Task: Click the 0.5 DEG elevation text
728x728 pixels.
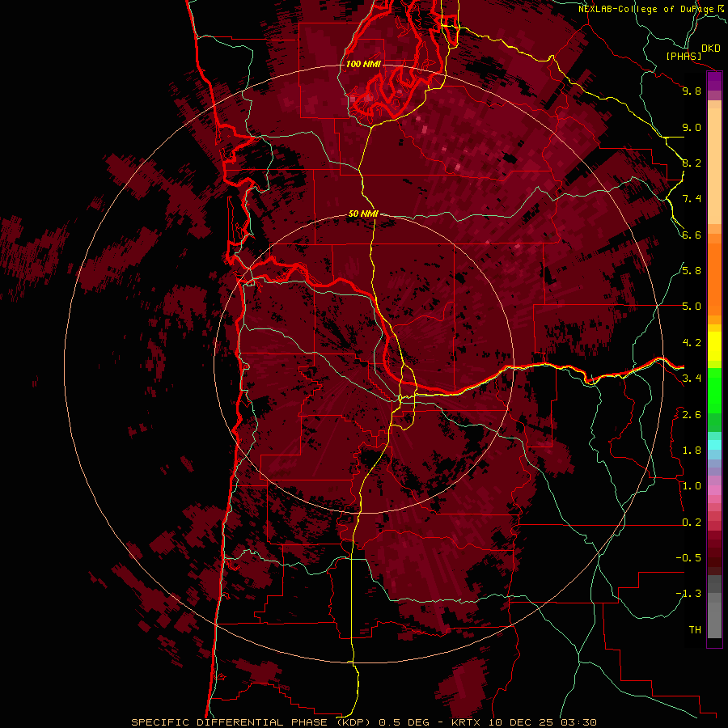Action: pyautogui.click(x=404, y=722)
